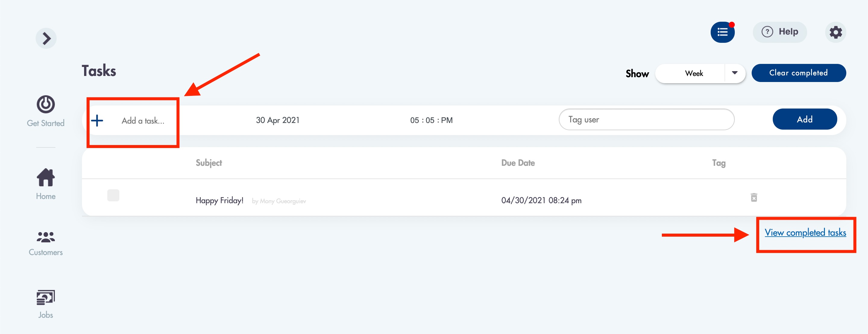Click the Week selection field
868x334 pixels.
tap(693, 73)
